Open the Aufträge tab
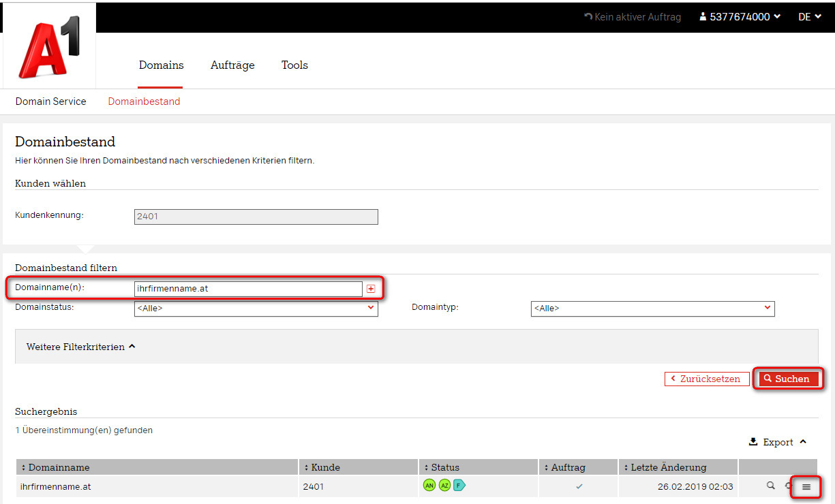 click(x=232, y=65)
